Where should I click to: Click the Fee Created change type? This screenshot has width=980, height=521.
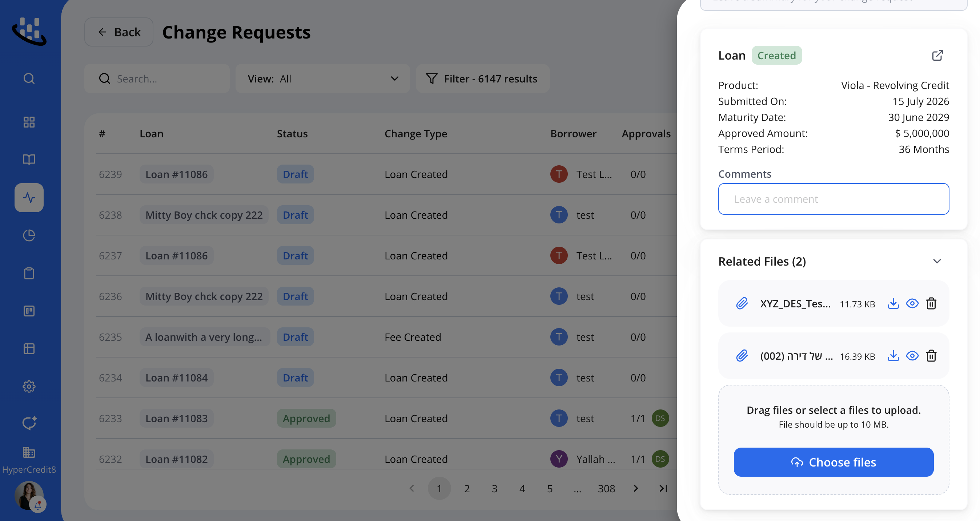click(413, 337)
